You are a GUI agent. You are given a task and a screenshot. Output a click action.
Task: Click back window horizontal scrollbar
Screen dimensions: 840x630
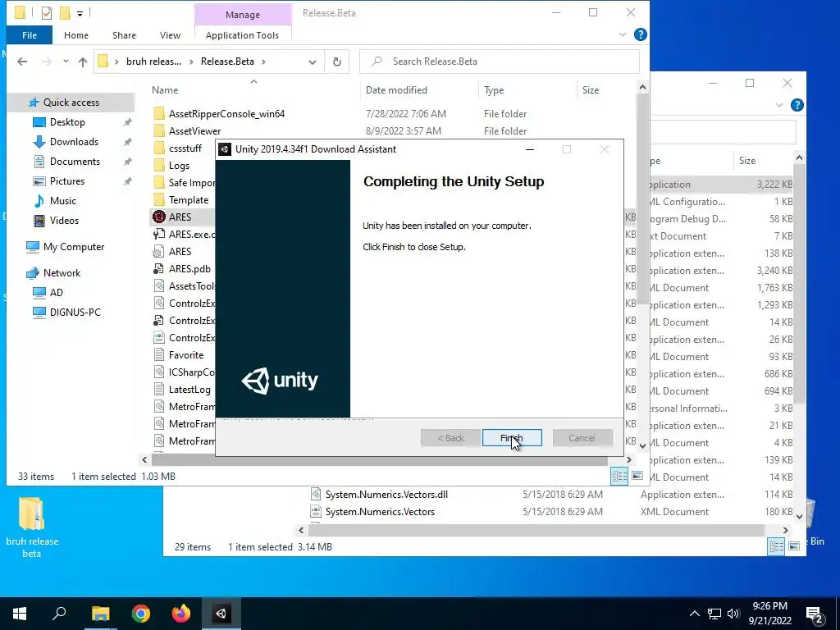536,531
